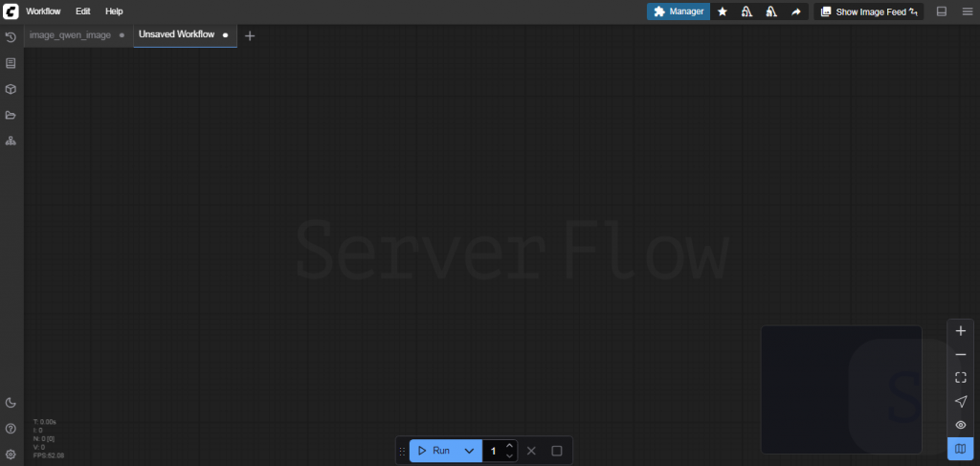The width and height of the screenshot is (980, 466).
Task: Click inside the minimap preview
Action: point(841,389)
